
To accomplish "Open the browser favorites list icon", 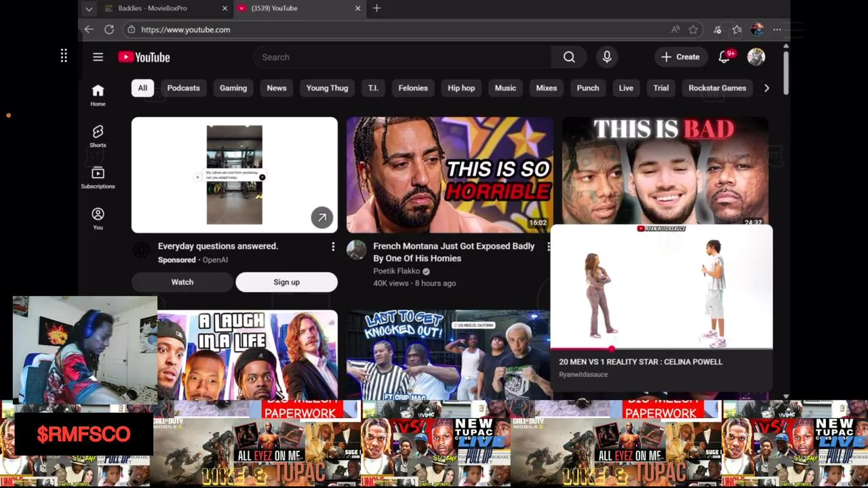I will tap(737, 29).
